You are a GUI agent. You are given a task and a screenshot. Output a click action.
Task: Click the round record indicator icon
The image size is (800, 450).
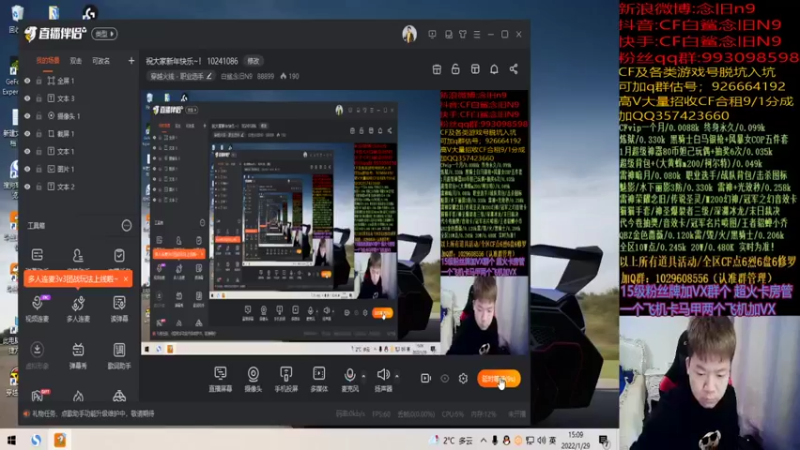coord(444,378)
